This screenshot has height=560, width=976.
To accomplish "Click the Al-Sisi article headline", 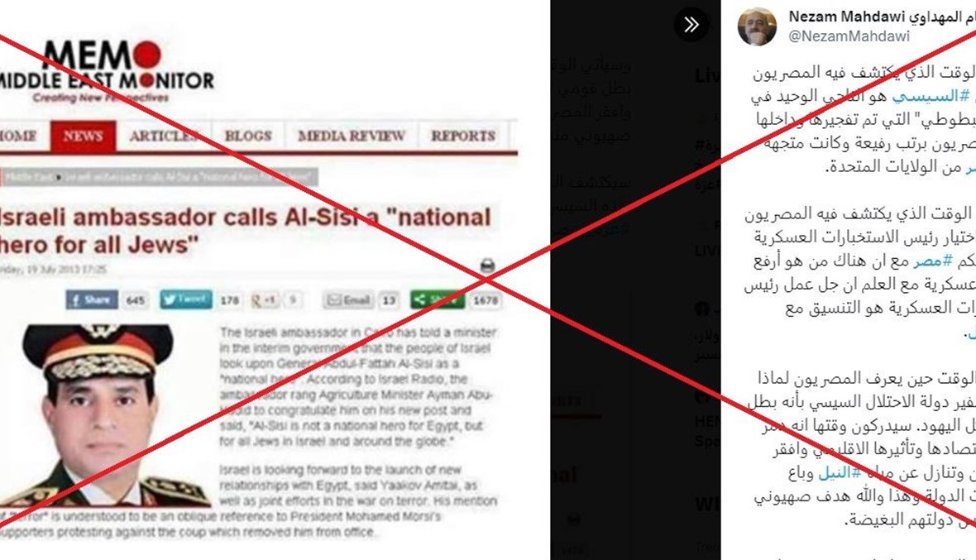I will 246,230.
